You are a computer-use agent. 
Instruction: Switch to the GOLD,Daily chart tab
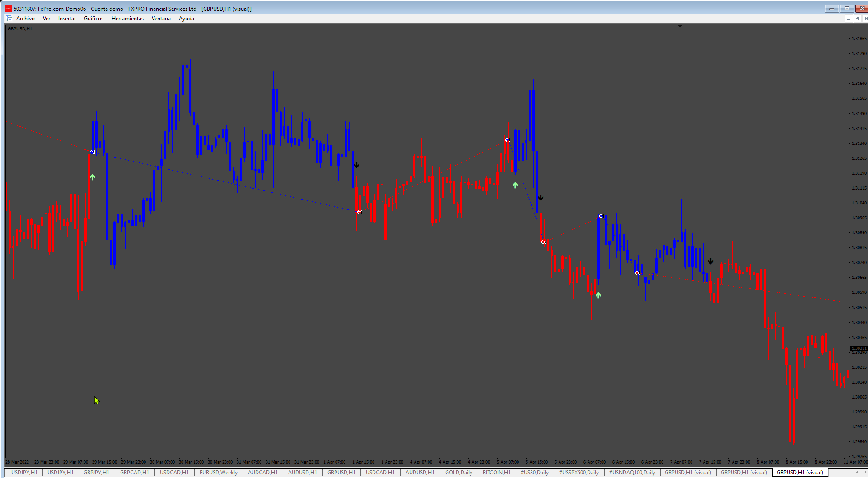click(459, 473)
